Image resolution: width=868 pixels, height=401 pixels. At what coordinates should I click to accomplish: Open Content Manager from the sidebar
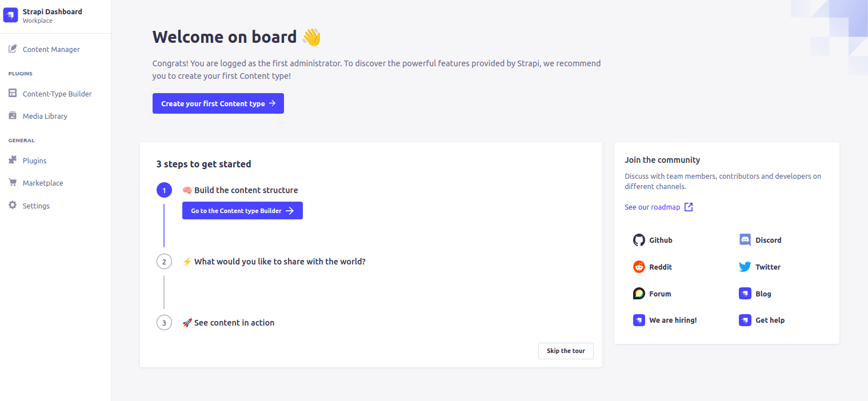(x=51, y=50)
